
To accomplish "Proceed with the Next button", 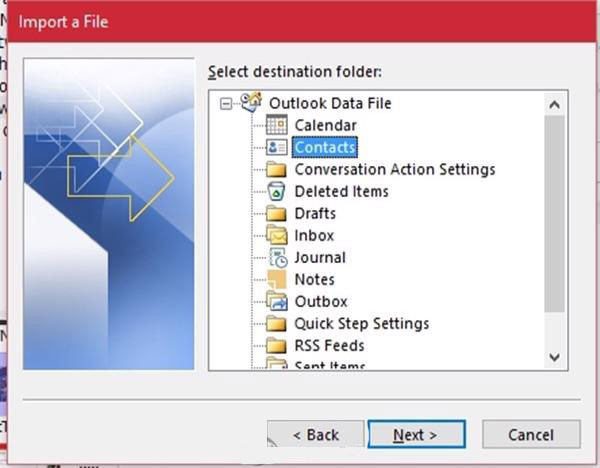I will point(416,434).
